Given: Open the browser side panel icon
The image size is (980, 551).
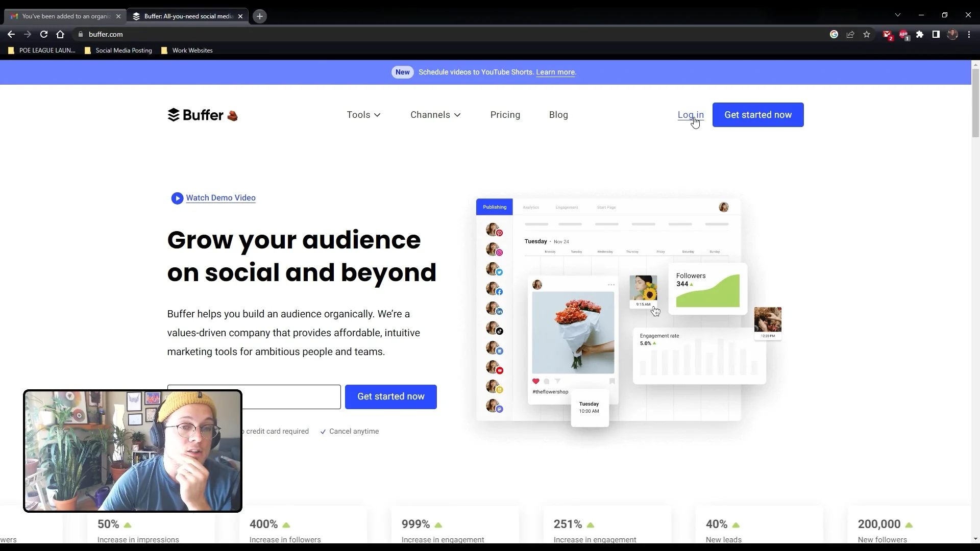Looking at the screenshot, I should pyautogui.click(x=936, y=34).
